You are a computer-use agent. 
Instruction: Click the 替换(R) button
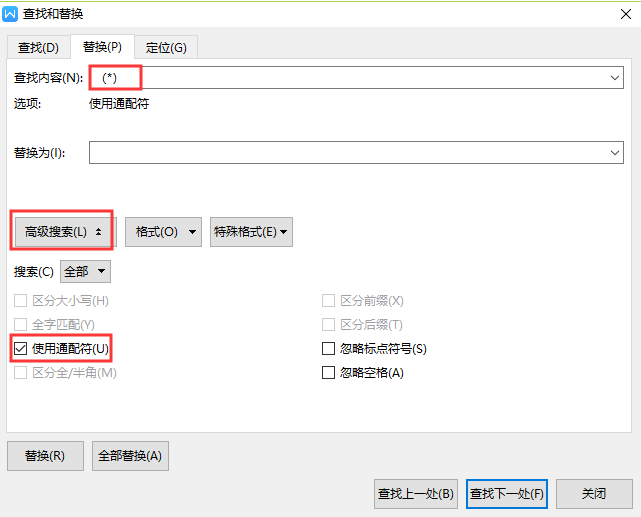pos(45,456)
